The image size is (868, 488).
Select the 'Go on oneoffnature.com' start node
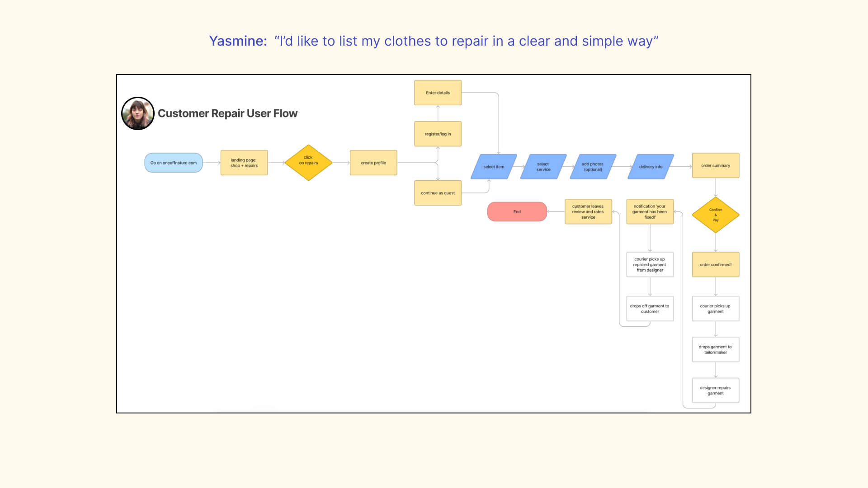coord(174,163)
